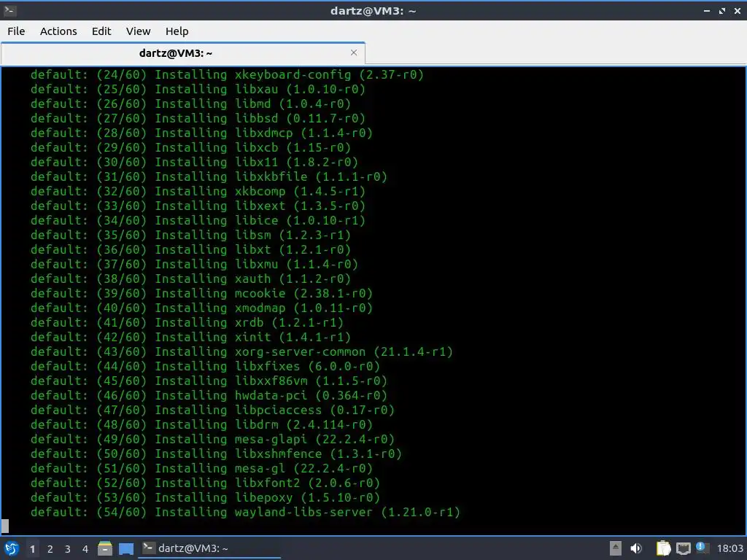
Task: Click the line installing xkbcomp (1.4.5-r1)
Action: point(198,192)
